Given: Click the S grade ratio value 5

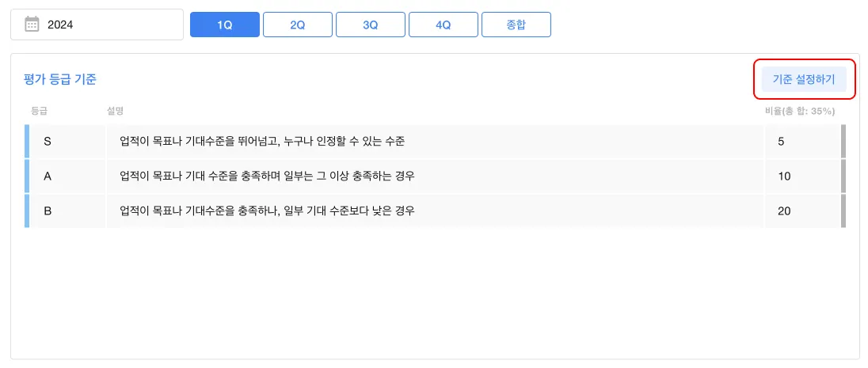Looking at the screenshot, I should [782, 142].
